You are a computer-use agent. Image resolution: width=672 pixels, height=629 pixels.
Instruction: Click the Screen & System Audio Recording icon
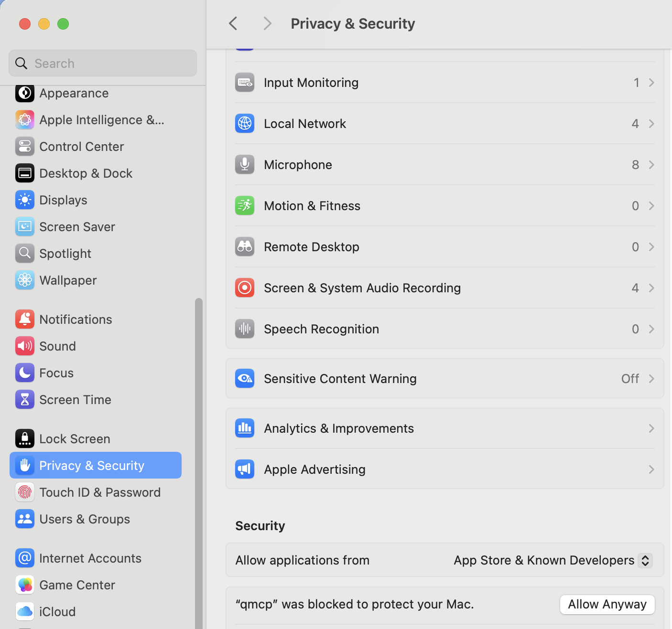tap(245, 288)
